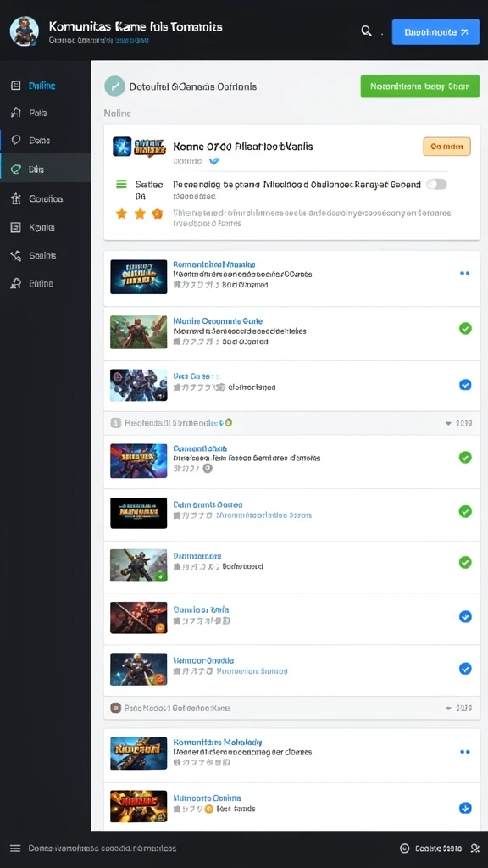This screenshot has width=488, height=868.
Task: Click the green badge on Bennercere thumbnail
Action: [160, 576]
